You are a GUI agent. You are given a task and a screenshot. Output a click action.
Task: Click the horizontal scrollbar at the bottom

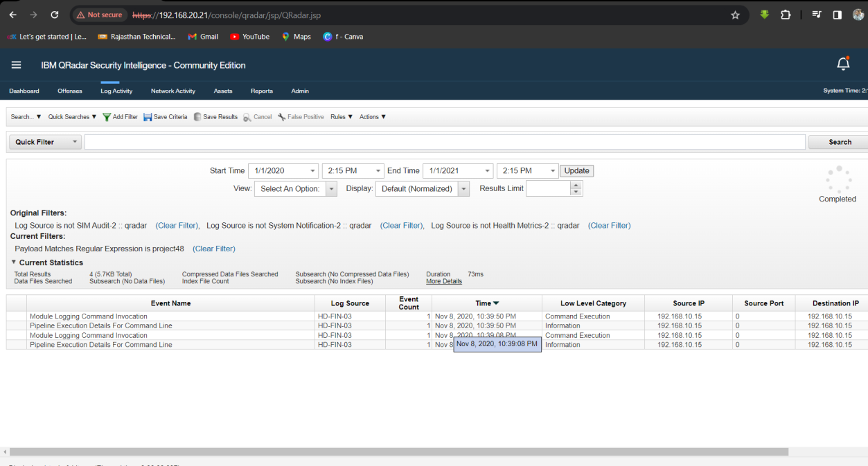[x=398, y=451]
